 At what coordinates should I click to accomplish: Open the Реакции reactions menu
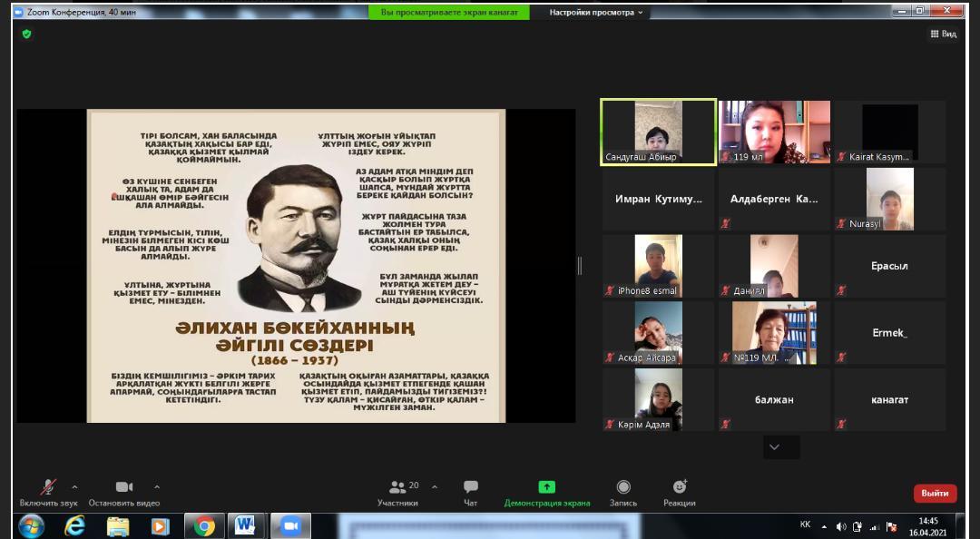679,487
